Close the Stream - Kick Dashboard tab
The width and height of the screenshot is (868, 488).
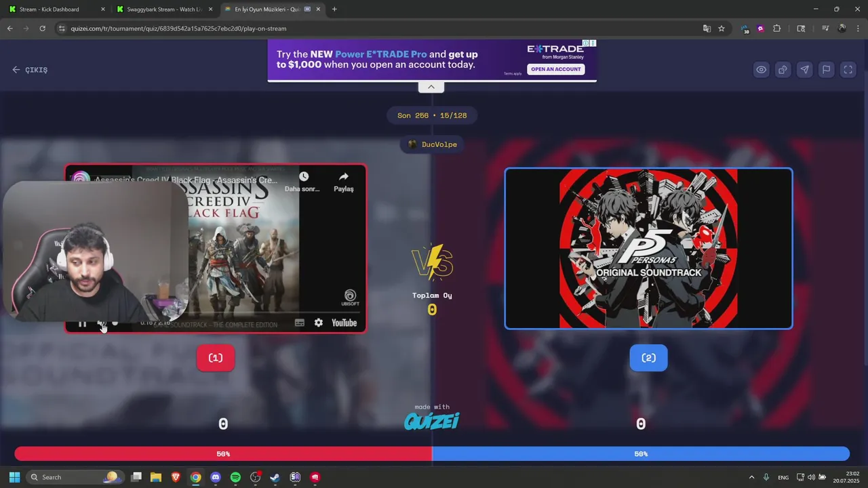pyautogui.click(x=103, y=9)
